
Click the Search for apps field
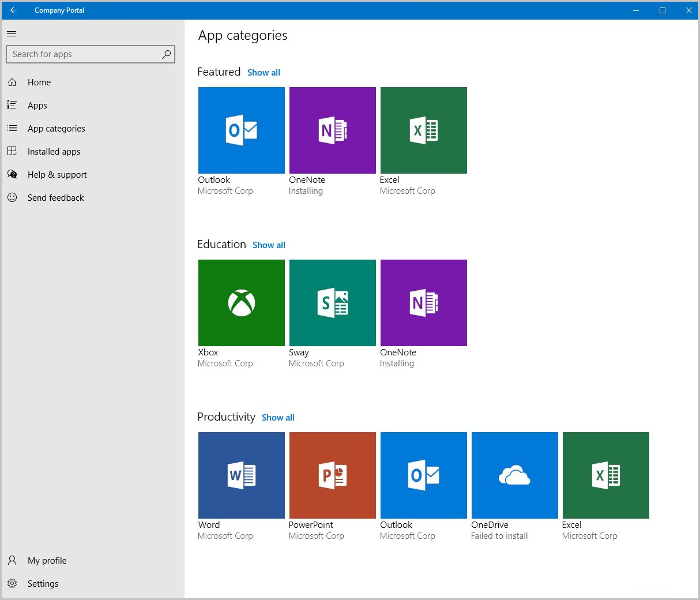84,54
